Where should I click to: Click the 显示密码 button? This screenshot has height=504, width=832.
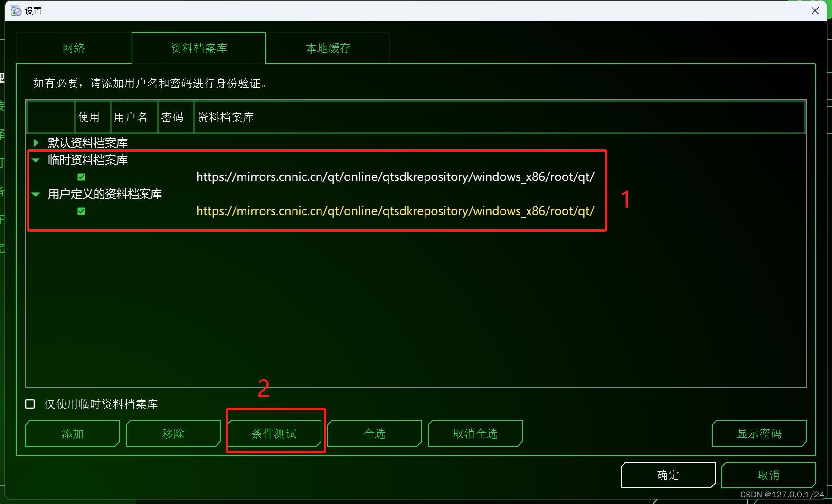pos(759,433)
